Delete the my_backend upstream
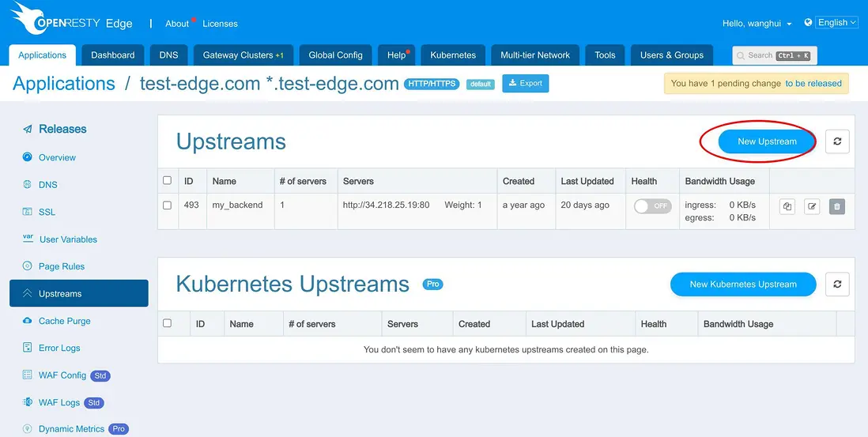Screen dimensions: 868x437 coord(837,206)
